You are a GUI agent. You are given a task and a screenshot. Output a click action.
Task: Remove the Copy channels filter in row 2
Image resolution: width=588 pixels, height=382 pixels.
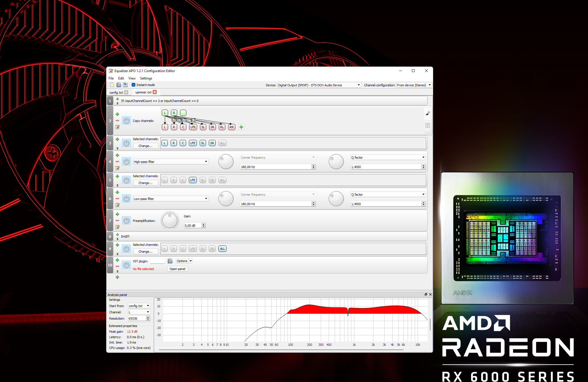pos(117,120)
